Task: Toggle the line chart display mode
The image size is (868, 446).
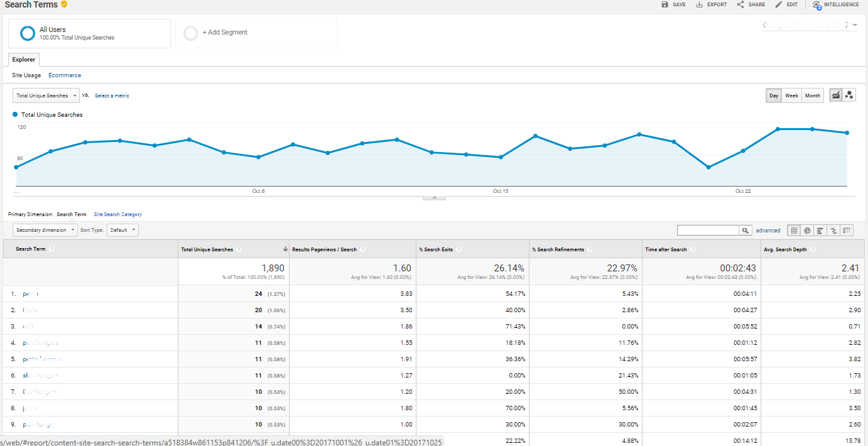Action: (x=835, y=95)
